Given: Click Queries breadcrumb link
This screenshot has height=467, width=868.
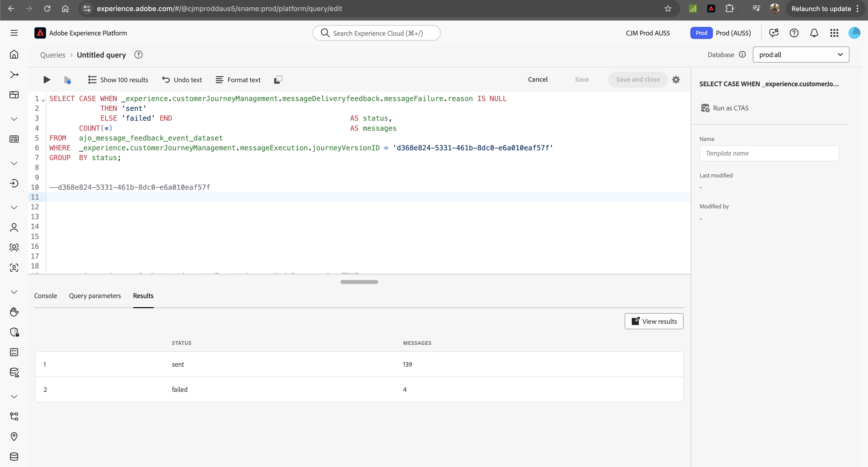Looking at the screenshot, I should coord(53,55).
